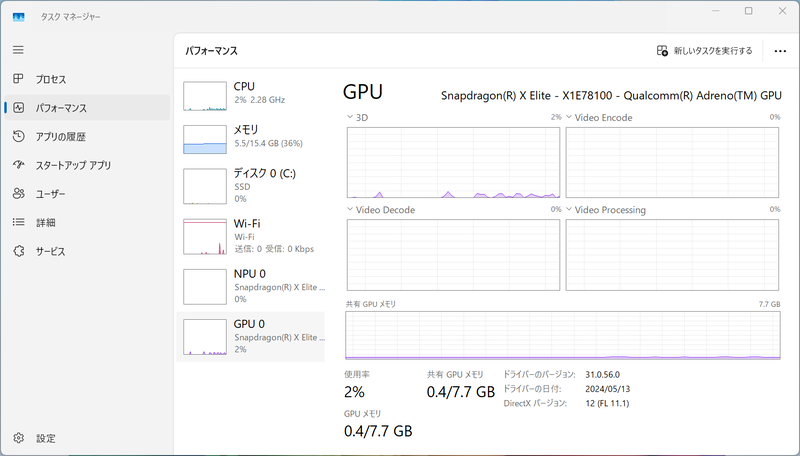Click the Video Processing graph area
This screenshot has width=800, height=456.
(672, 255)
